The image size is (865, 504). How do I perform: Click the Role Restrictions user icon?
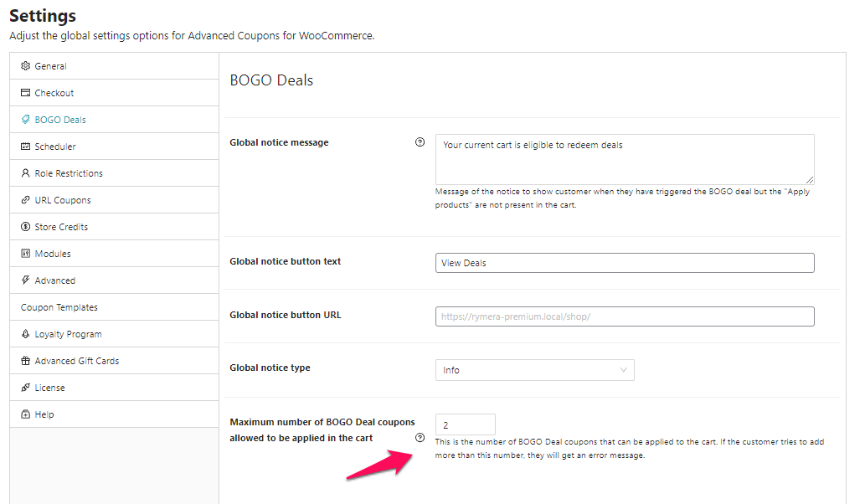coord(26,173)
